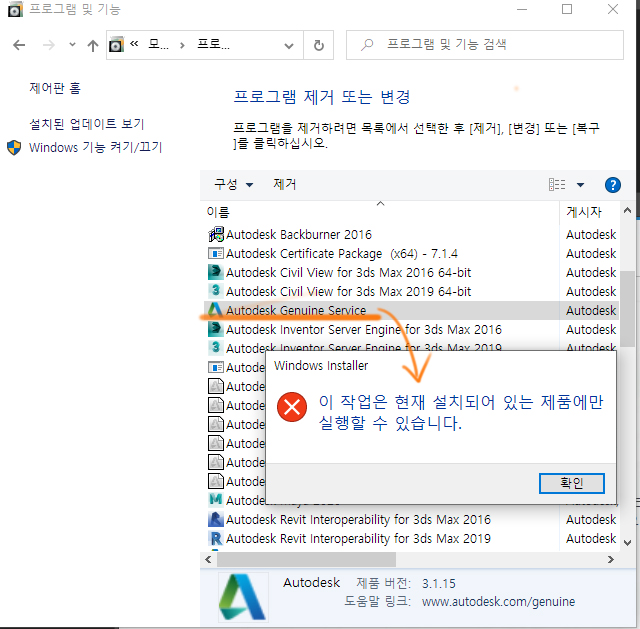Expand the address bar history dropdown
Image resolution: width=640 pixels, height=629 pixels.
289,46
